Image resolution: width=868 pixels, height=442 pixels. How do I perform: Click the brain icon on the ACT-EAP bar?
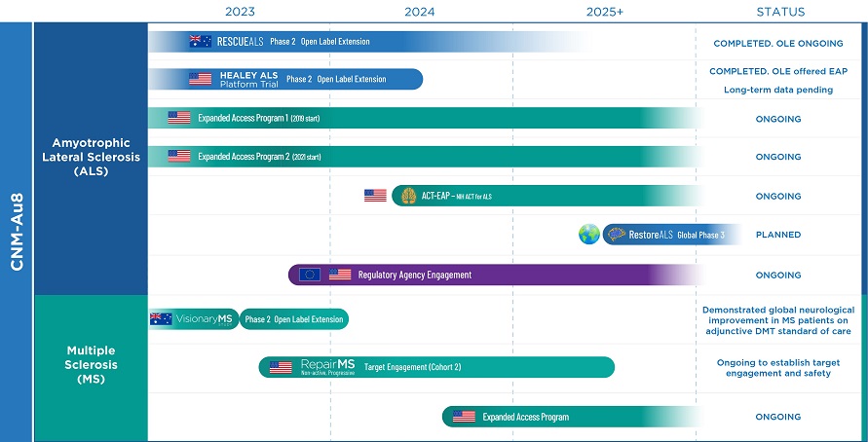click(408, 196)
